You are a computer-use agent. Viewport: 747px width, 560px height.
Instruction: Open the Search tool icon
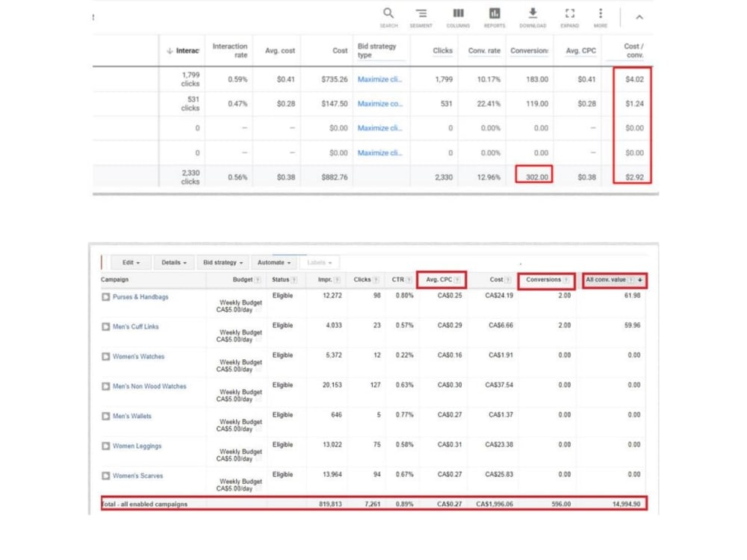point(388,13)
